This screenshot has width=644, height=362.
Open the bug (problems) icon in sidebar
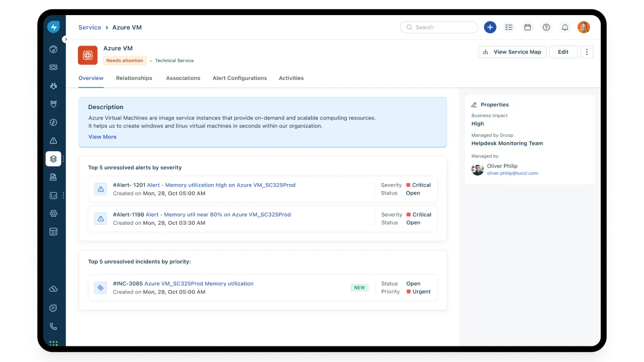click(53, 86)
